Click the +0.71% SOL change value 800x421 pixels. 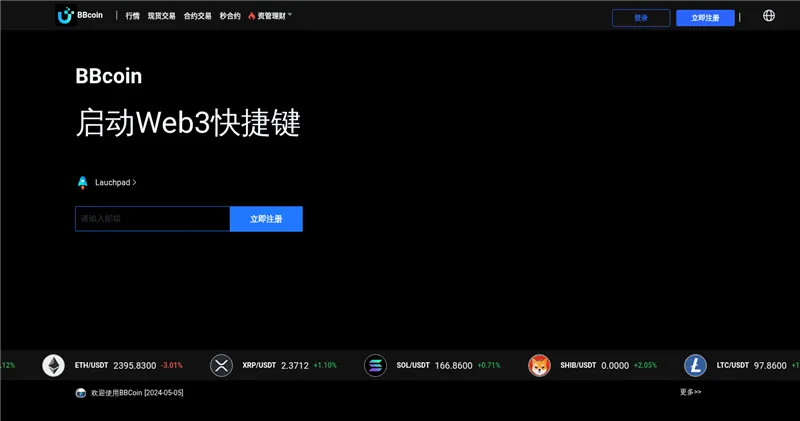489,365
